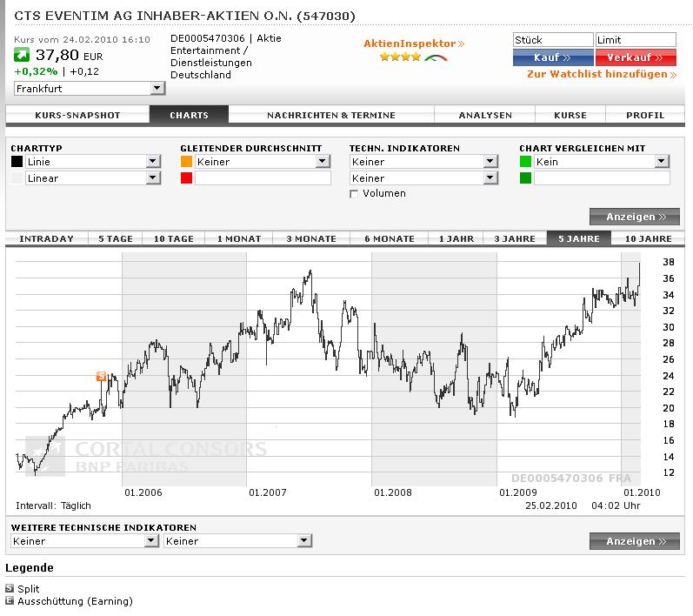Open the Linie chart type dropdown
Image resolution: width=693 pixels, height=616 pixels.
coord(93,162)
